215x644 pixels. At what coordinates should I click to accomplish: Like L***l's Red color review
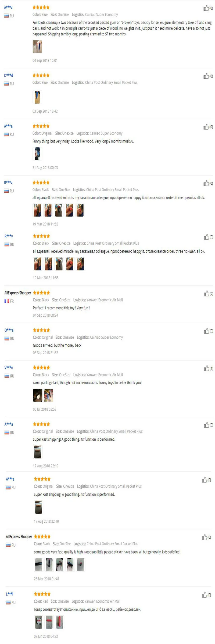click(204, 595)
